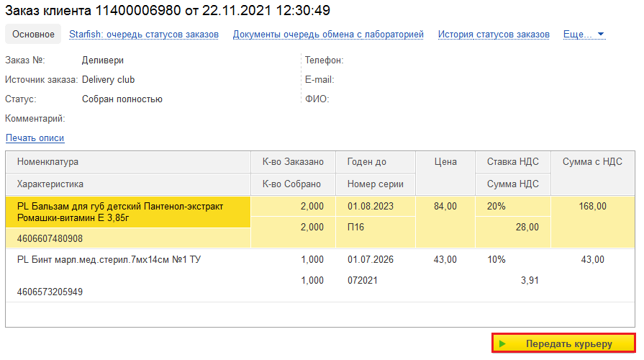Image resolution: width=644 pixels, height=360 pixels.
Task: Switch to the Основное tab
Action: pos(33,34)
